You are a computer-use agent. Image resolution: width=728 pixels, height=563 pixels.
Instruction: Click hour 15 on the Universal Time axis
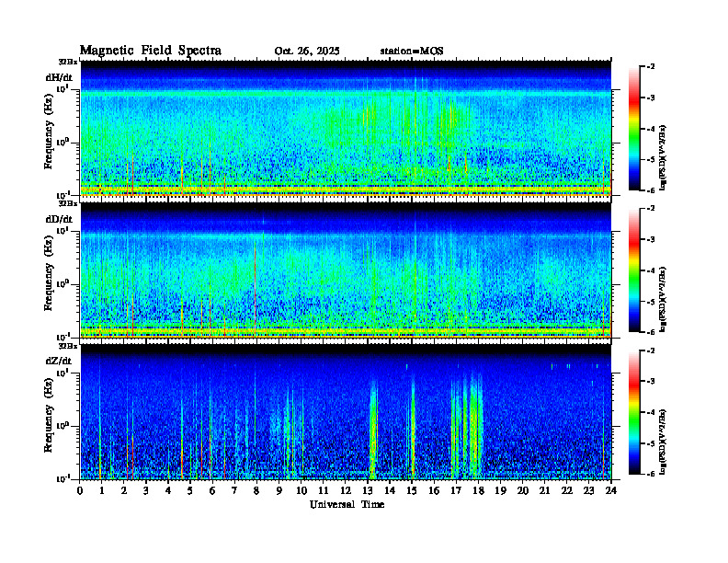pyautogui.click(x=412, y=491)
